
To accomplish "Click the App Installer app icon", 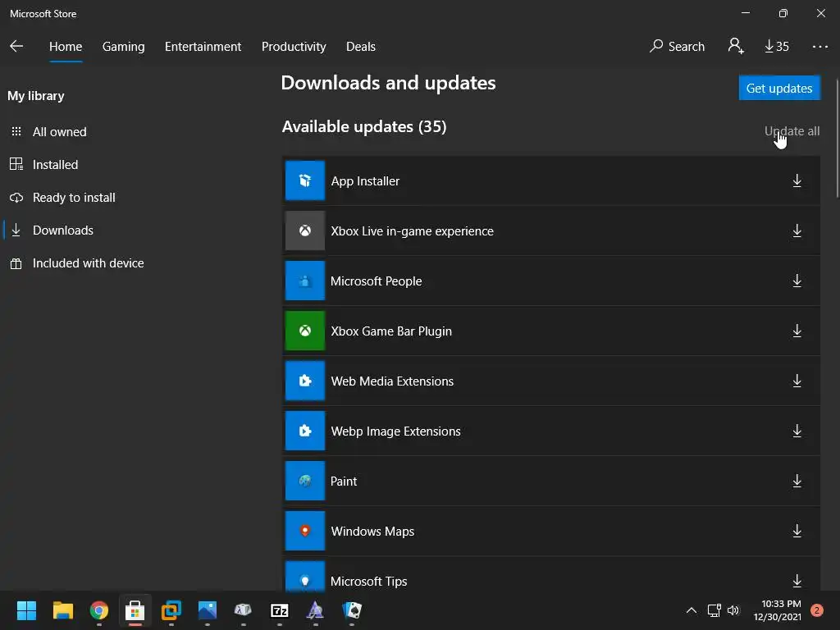I will click(x=305, y=180).
